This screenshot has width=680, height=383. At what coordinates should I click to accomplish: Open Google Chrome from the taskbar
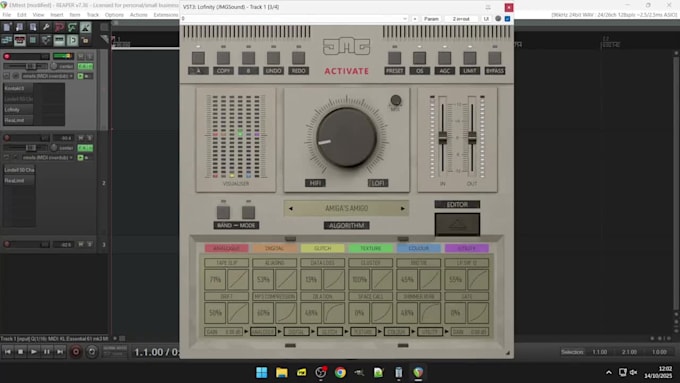pyautogui.click(x=340, y=372)
